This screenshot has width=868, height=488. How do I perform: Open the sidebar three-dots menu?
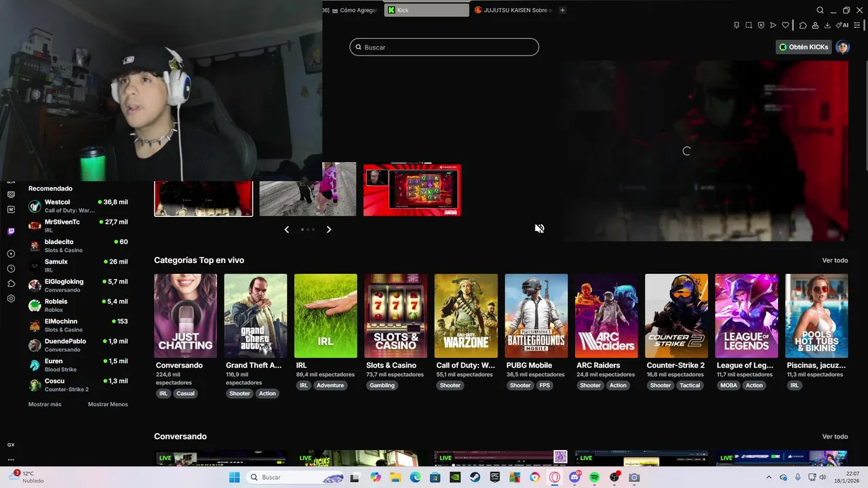pos(11,460)
